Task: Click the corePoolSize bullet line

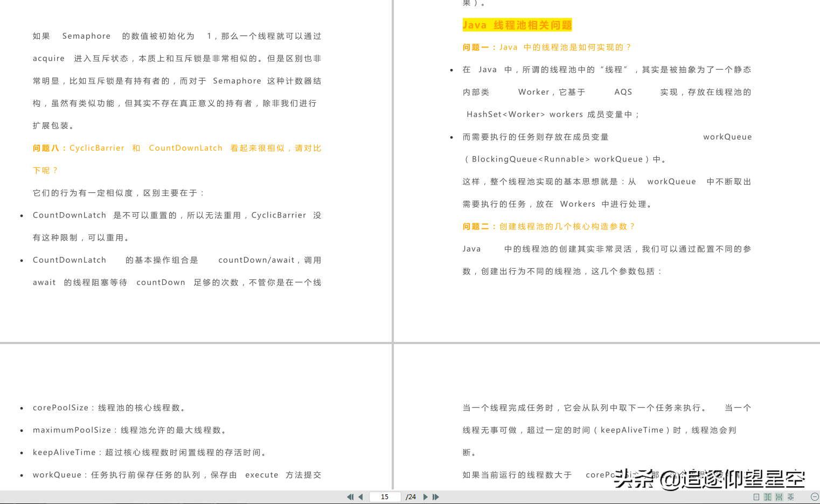Action: coord(109,408)
